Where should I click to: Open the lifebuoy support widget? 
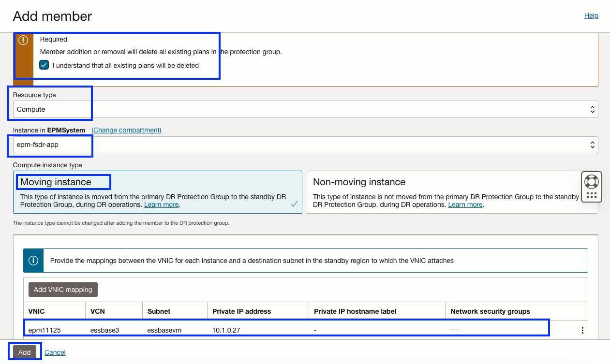click(x=592, y=182)
